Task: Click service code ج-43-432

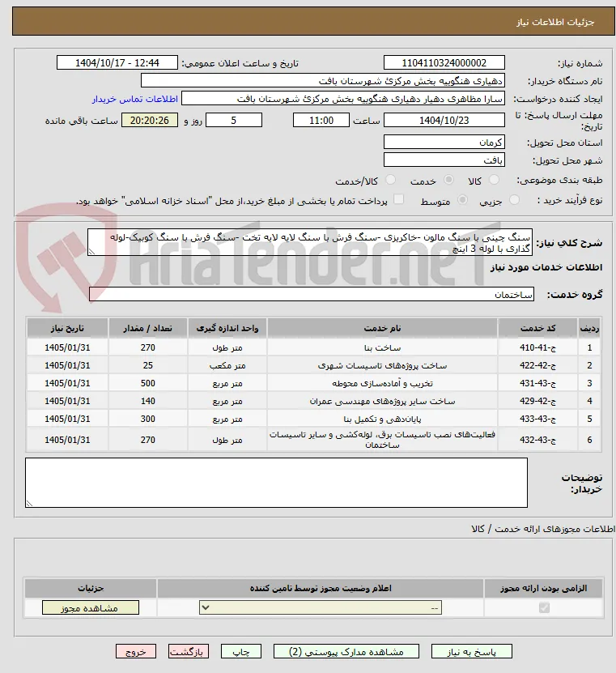Action: [x=537, y=440]
